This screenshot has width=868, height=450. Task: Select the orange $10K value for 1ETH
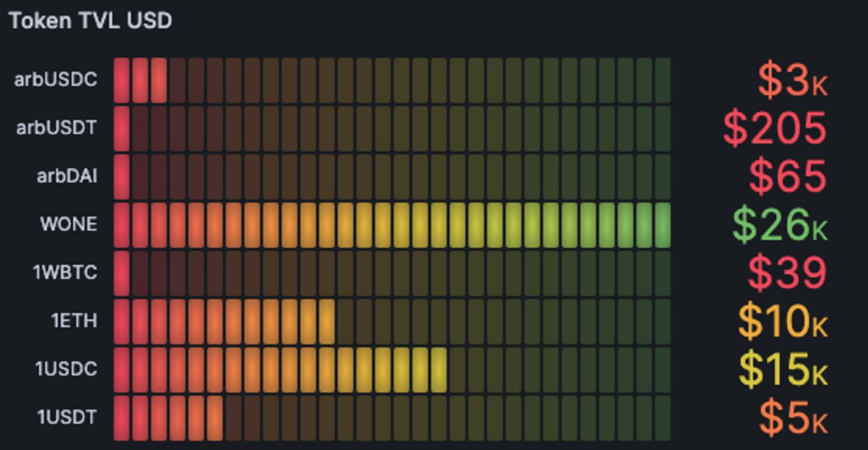pyautogui.click(x=785, y=320)
